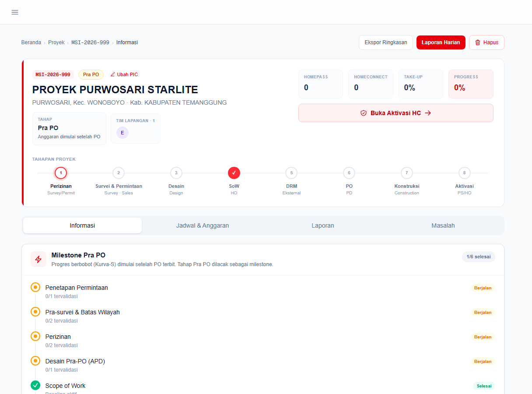The height and width of the screenshot is (394, 532).
Task: Click the pencil icon beside Ubah PIC
Action: pyautogui.click(x=112, y=74)
